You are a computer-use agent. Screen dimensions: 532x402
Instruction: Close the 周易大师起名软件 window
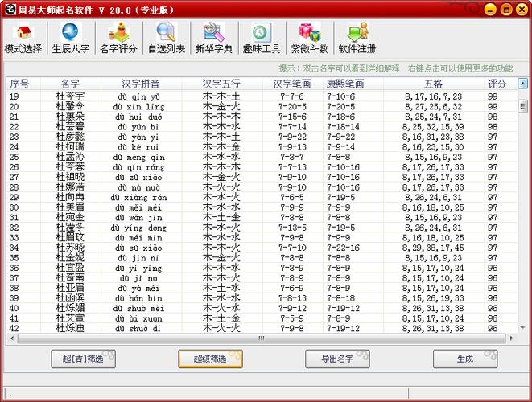click(522, 9)
